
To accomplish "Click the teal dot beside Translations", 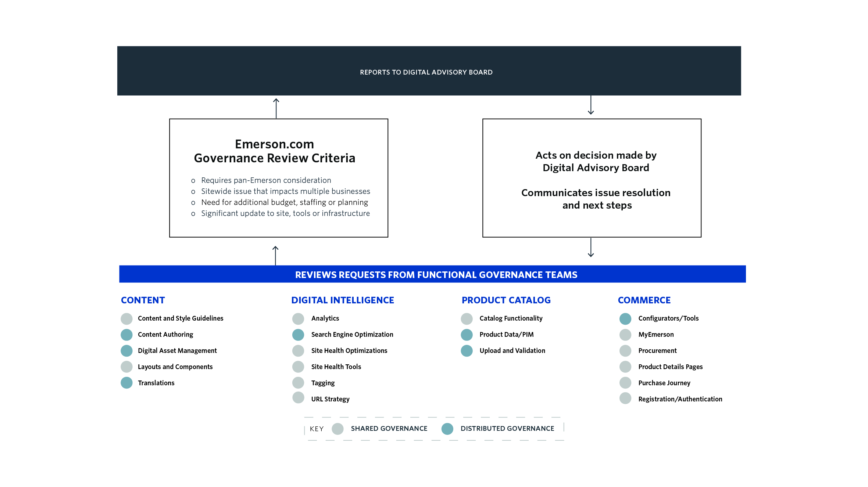I will click(x=126, y=383).
